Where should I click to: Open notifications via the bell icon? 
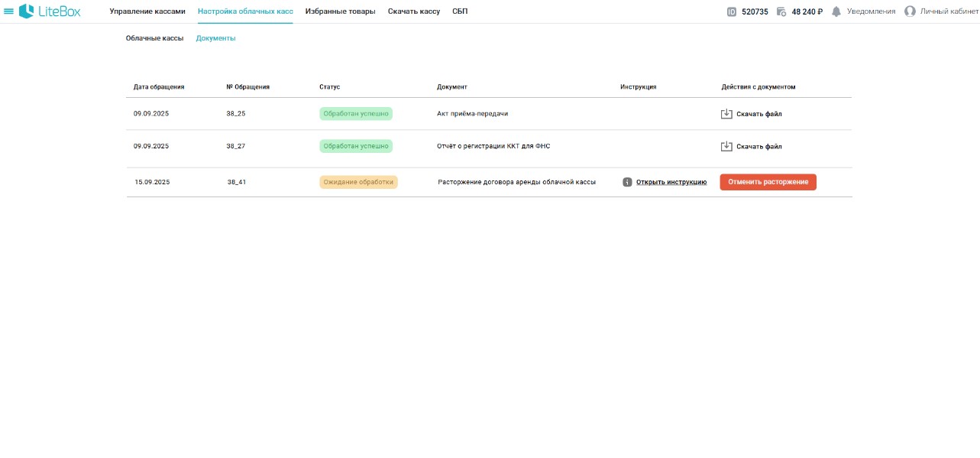(836, 11)
